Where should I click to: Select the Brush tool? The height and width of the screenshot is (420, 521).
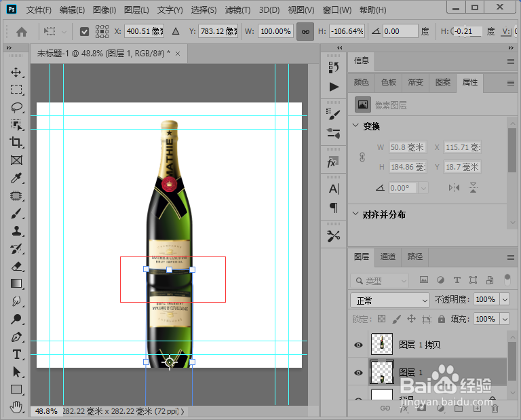[x=16, y=213]
